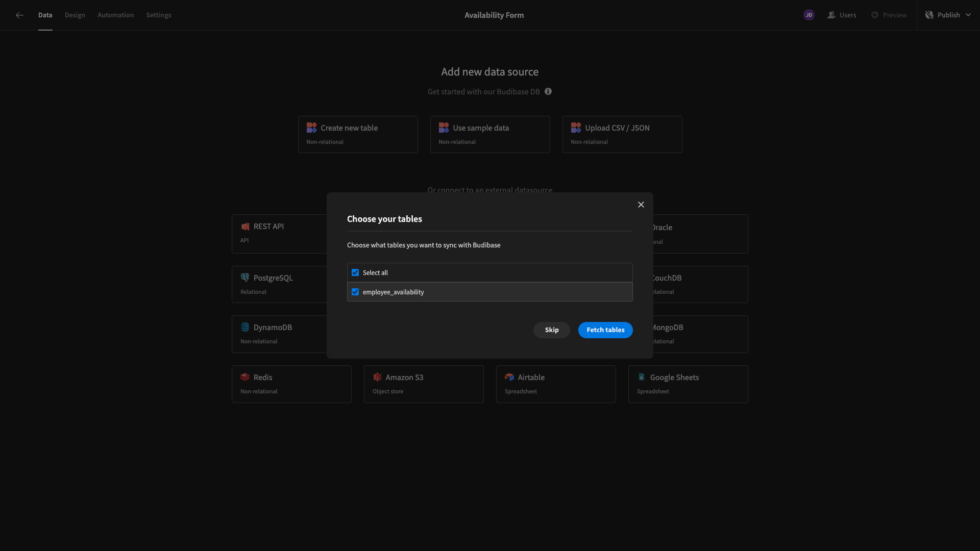Click the Upload CSV / JSON label
Viewport: 980px width, 551px height.
tap(617, 128)
